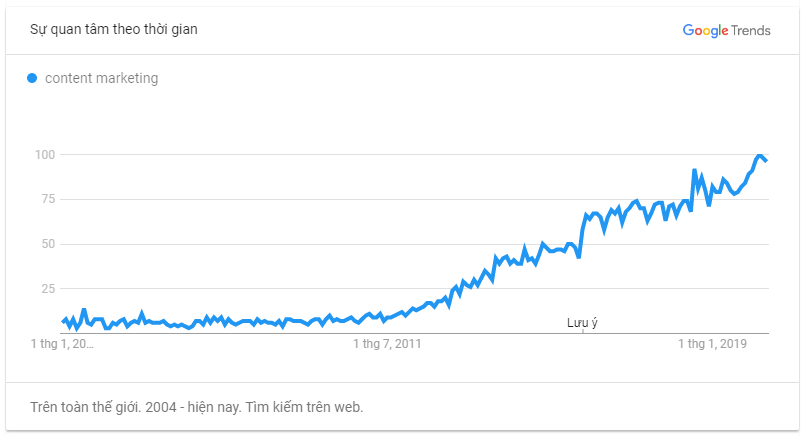805x436 pixels.
Task: Click the 2004 - hiện nay footer text
Action: coord(193,407)
